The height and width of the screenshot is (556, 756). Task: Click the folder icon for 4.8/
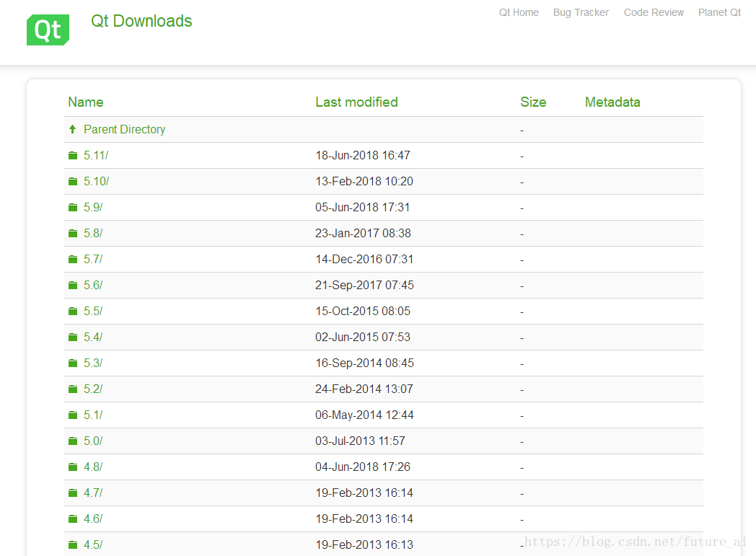pos(73,467)
